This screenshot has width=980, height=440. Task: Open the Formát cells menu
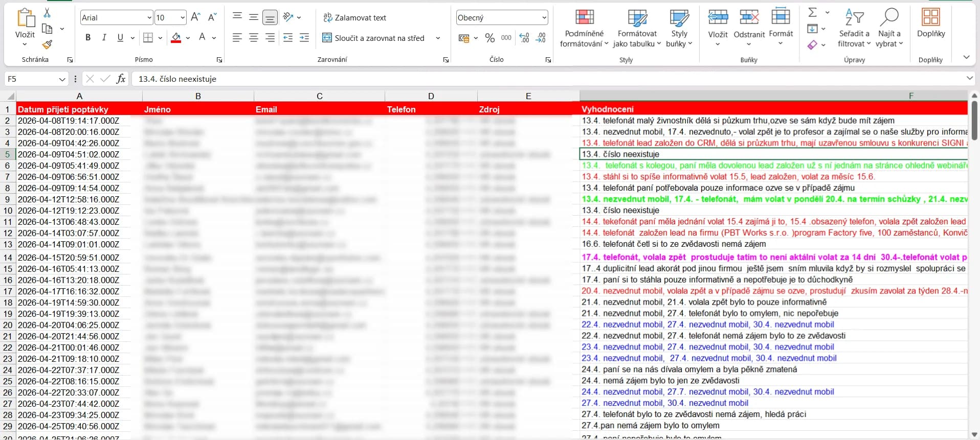coord(781,27)
